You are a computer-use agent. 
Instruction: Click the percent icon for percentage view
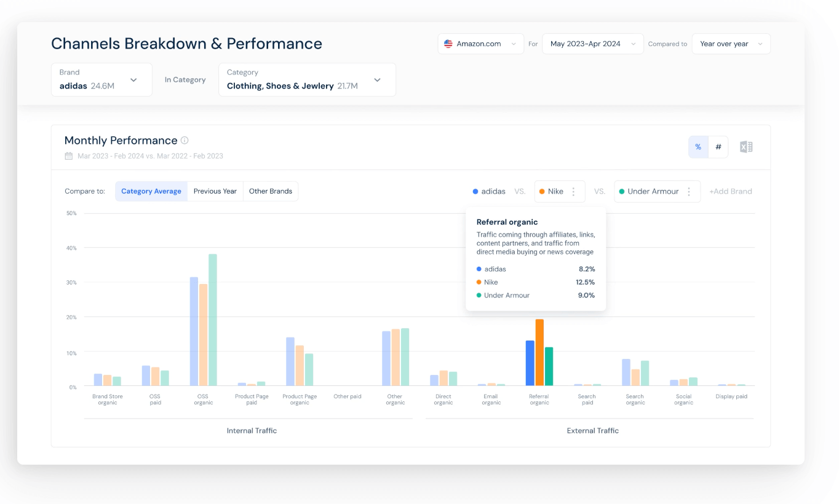(x=698, y=147)
